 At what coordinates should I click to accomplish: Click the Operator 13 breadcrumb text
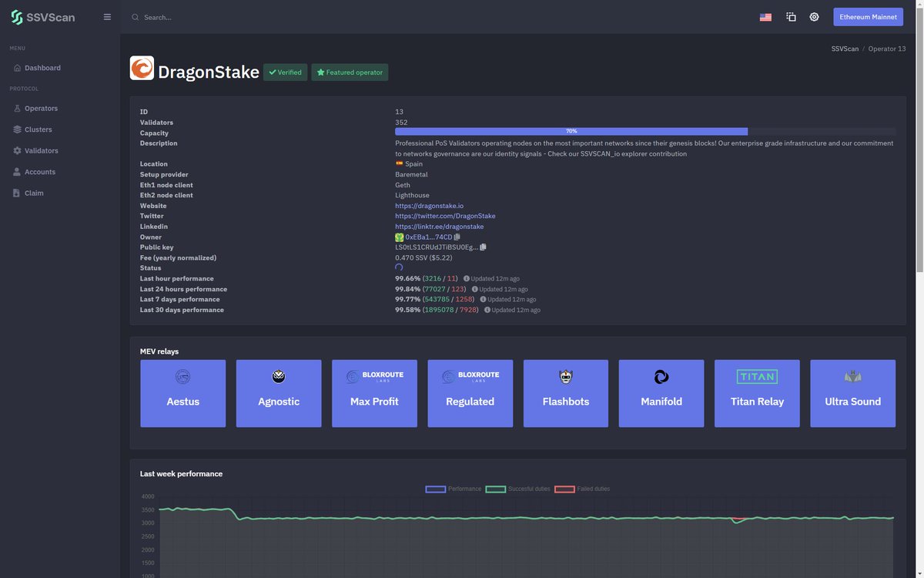click(887, 49)
